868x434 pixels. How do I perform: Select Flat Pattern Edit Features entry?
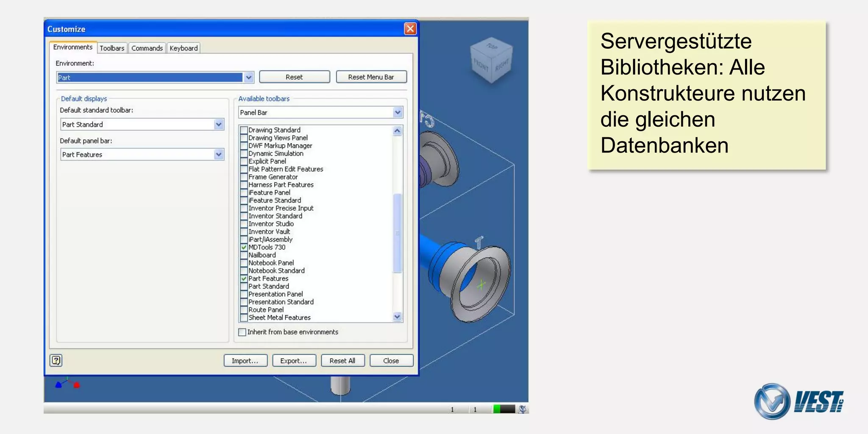click(x=286, y=169)
